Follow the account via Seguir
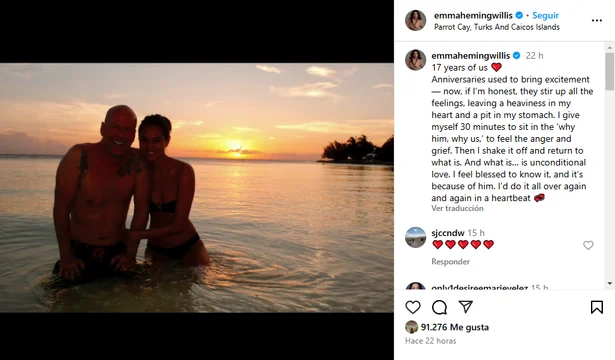 tap(545, 15)
